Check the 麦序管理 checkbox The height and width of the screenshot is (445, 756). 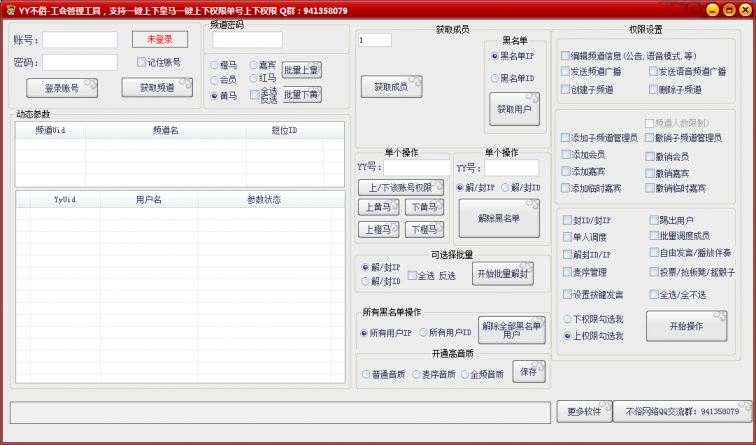pos(567,272)
